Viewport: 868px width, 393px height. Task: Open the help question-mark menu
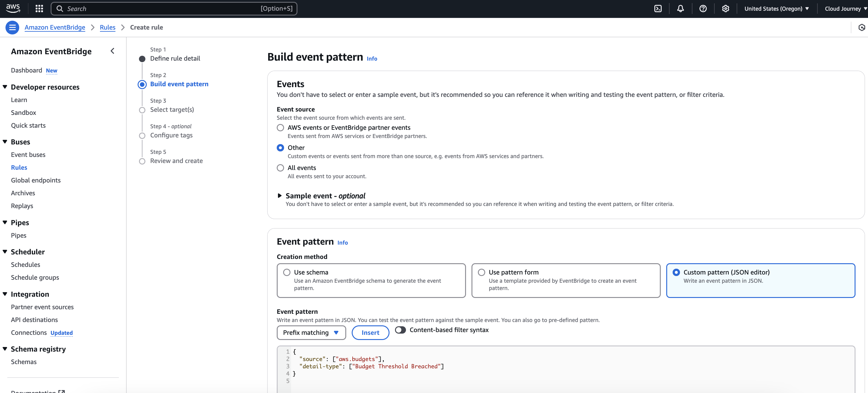[x=703, y=9]
